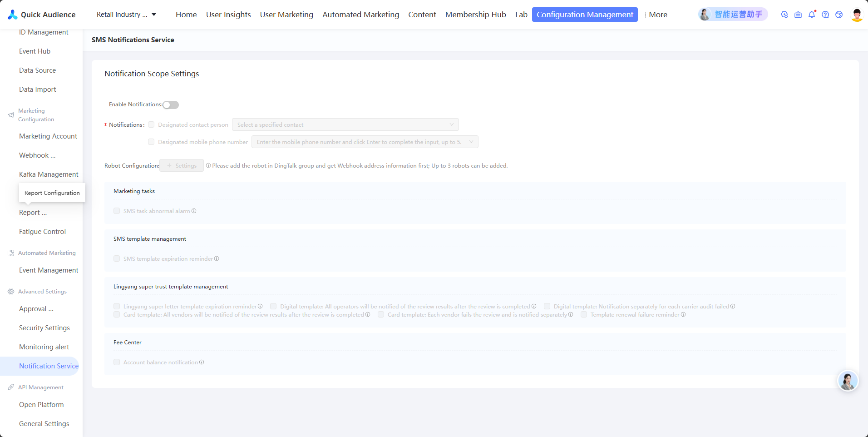Open Event Management in sidebar
This screenshot has height=437, width=868.
click(49, 270)
